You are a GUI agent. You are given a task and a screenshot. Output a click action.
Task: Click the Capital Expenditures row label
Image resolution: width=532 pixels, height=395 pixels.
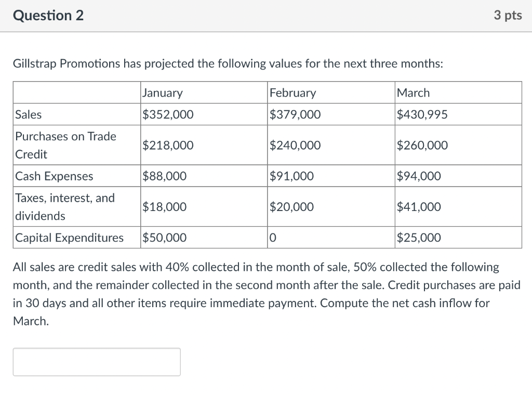pos(70,238)
